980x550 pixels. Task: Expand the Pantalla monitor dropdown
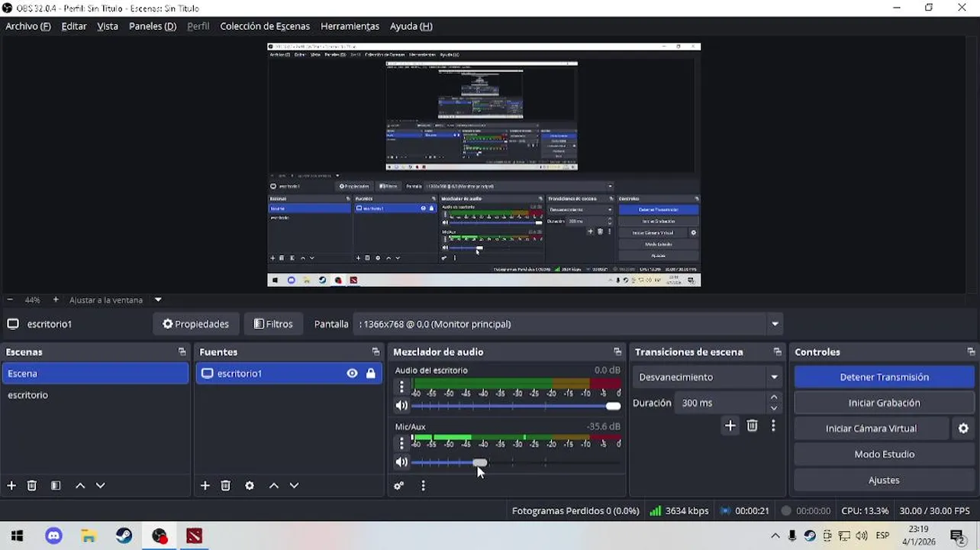(x=775, y=324)
